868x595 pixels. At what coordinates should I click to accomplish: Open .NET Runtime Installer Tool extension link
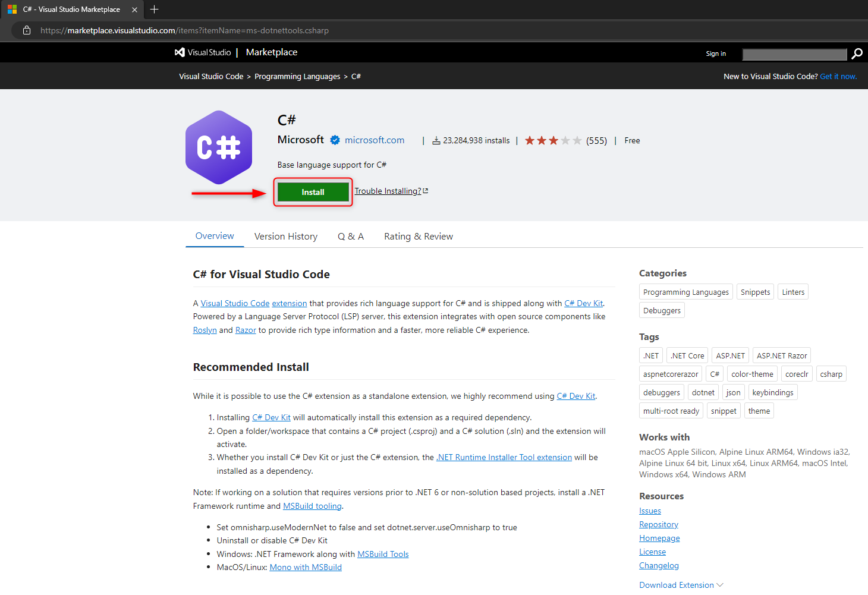click(504, 457)
